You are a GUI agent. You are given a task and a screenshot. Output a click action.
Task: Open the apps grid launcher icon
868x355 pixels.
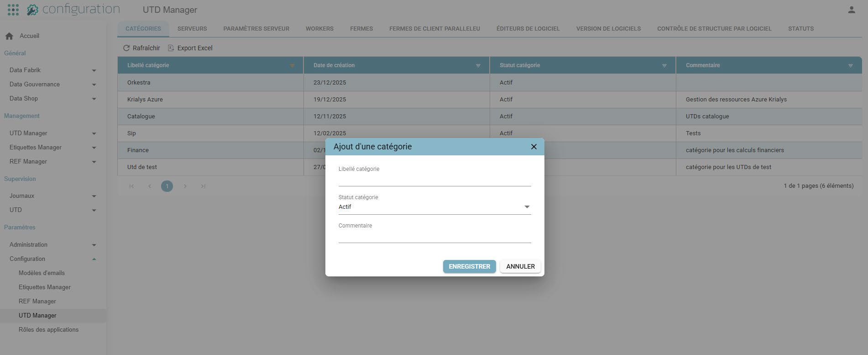[x=13, y=10]
